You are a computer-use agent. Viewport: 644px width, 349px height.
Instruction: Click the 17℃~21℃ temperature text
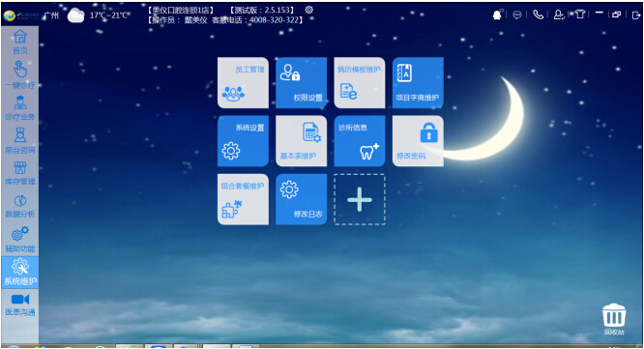coord(109,15)
